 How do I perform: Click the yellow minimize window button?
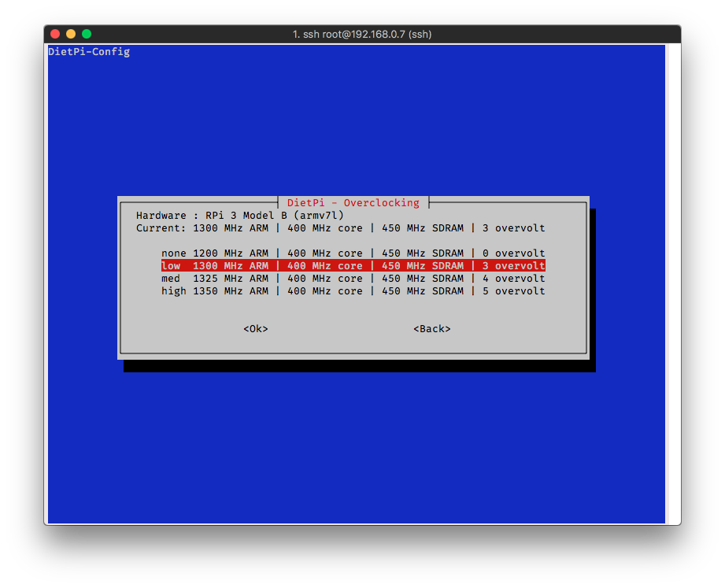pyautogui.click(x=71, y=34)
